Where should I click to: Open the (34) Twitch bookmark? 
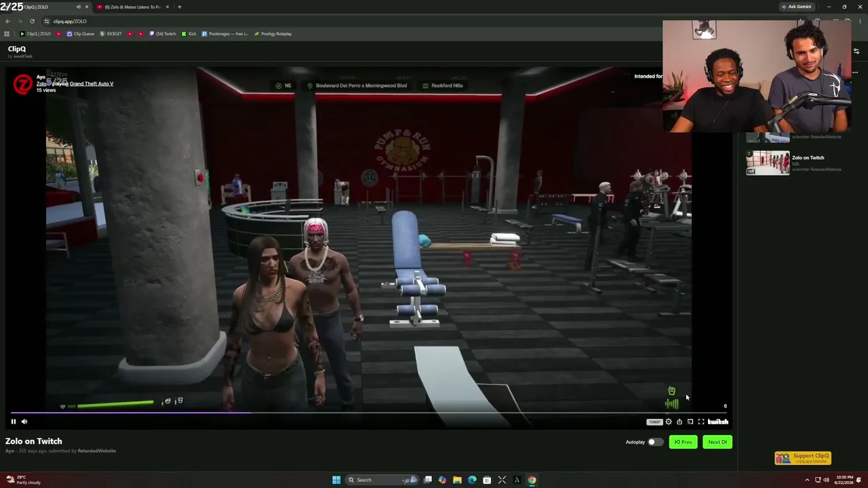[x=163, y=34]
